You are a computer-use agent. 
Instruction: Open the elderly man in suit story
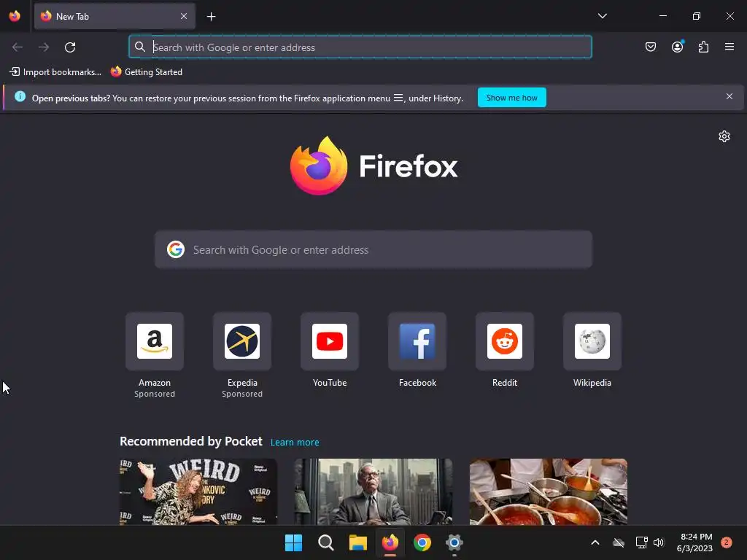tap(373, 491)
